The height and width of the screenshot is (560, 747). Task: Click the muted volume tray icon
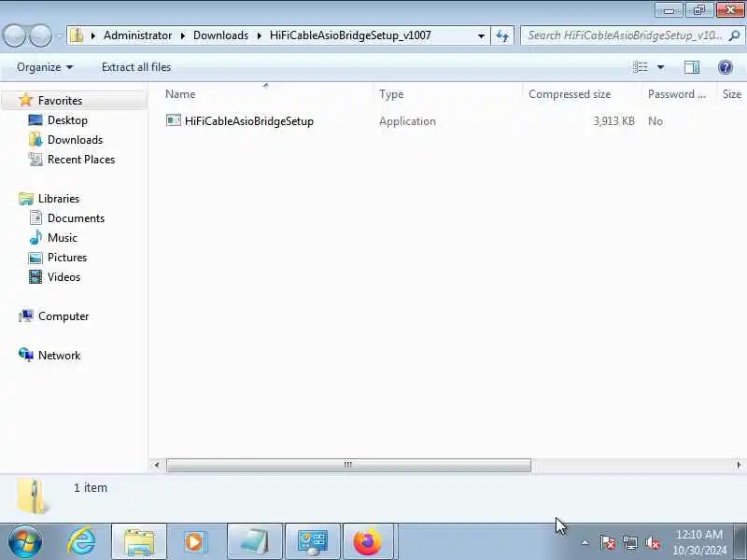[x=652, y=543]
